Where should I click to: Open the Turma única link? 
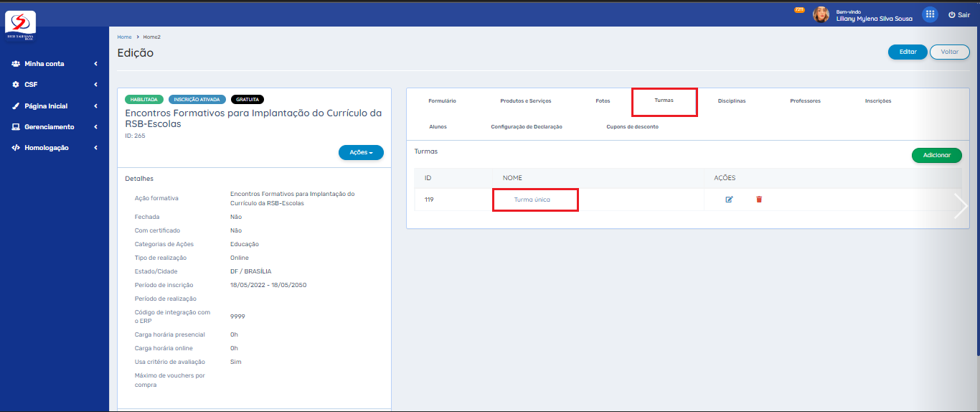[532, 200]
